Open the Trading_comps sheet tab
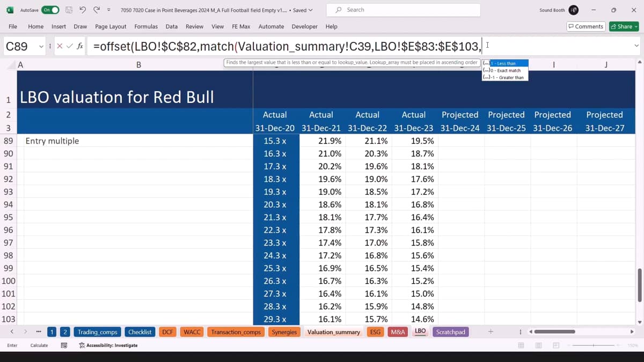 coord(97,332)
